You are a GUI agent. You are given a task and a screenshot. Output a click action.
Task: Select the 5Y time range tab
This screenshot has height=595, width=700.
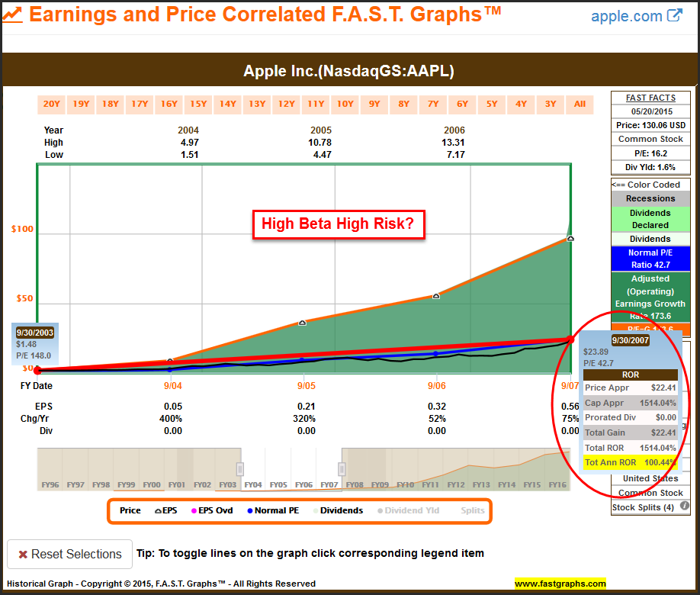492,104
